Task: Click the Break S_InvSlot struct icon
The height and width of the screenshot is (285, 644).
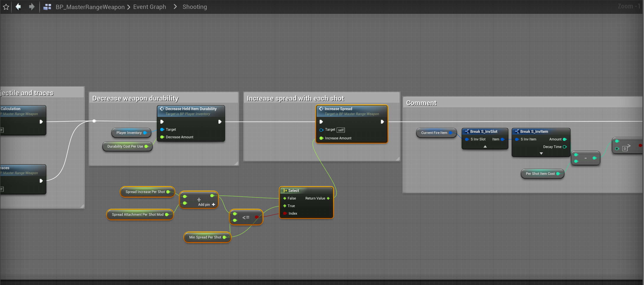Action: pyautogui.click(x=467, y=131)
